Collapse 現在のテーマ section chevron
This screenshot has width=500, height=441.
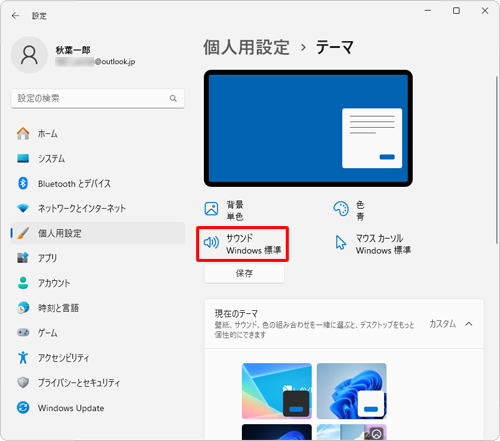tap(469, 324)
